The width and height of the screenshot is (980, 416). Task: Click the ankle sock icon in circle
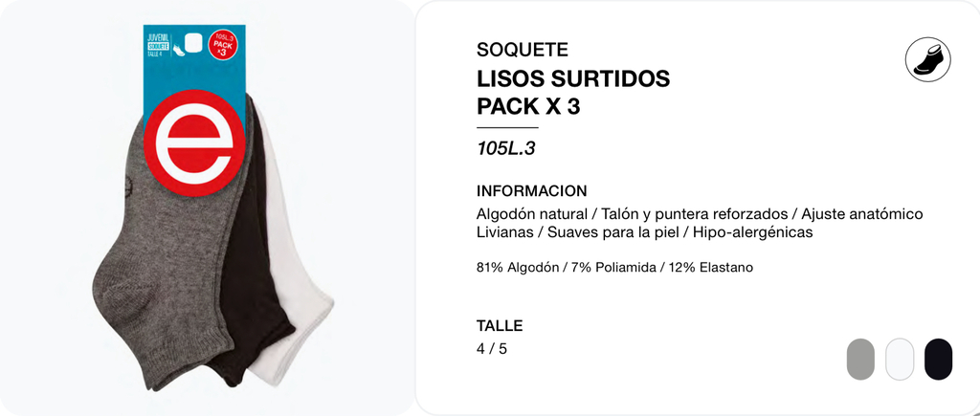tap(928, 59)
